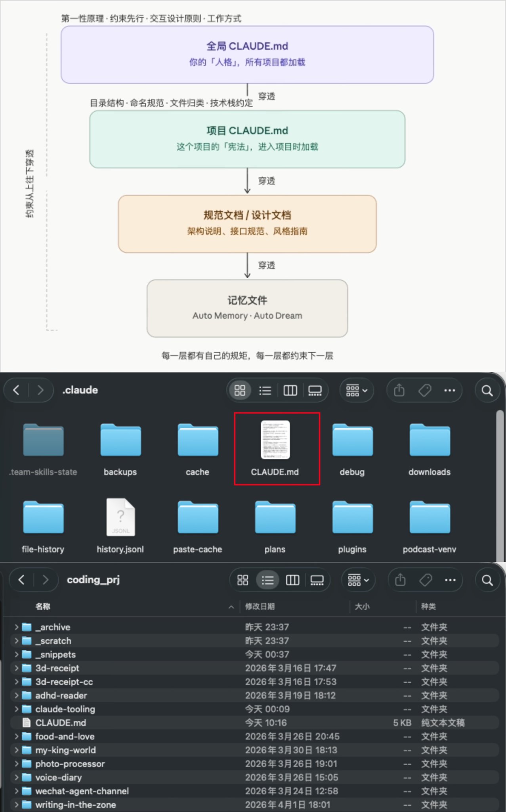The image size is (506, 812).
Task: Sort list by 名称 column header
Action: click(x=43, y=607)
